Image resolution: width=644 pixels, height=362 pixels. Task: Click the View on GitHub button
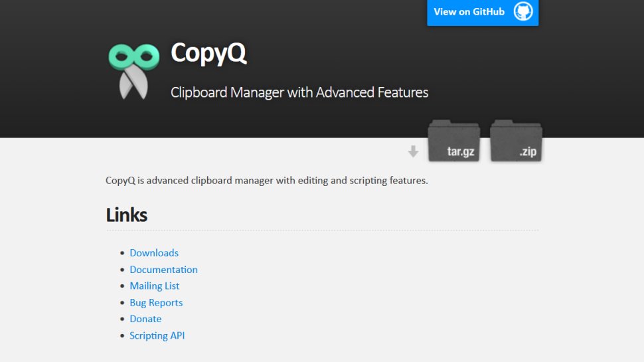point(483,13)
